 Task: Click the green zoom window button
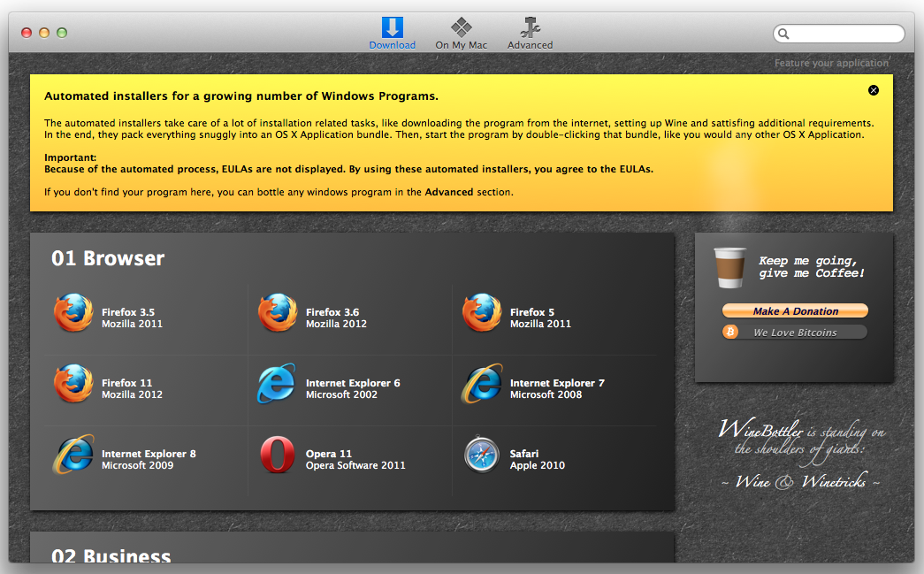click(62, 33)
